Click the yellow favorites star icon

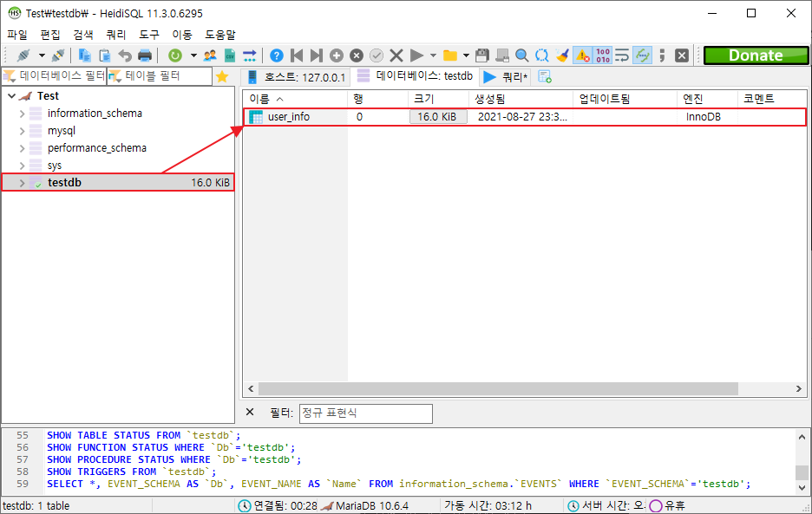tap(222, 76)
